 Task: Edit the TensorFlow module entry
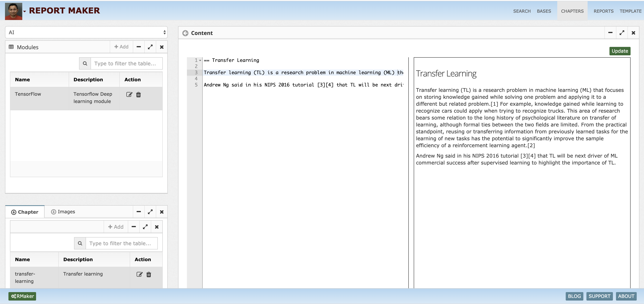coord(129,94)
